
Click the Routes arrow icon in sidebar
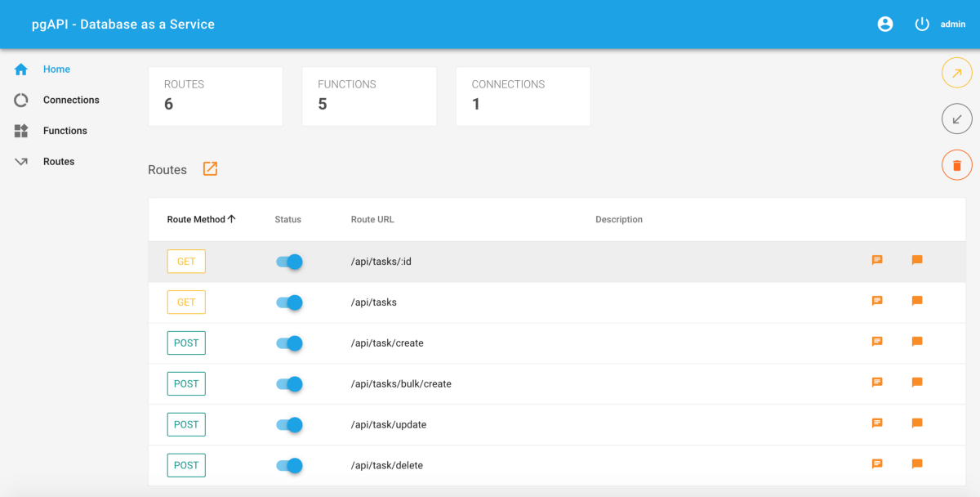pos(21,162)
